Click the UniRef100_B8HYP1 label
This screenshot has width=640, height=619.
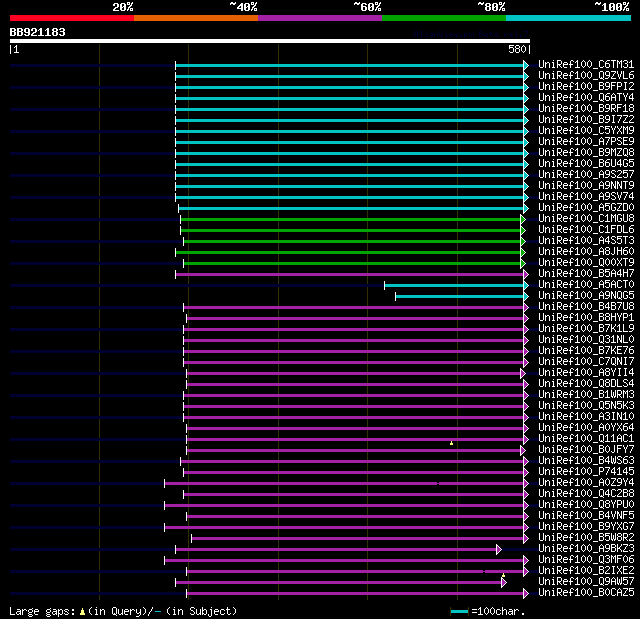pos(586,318)
